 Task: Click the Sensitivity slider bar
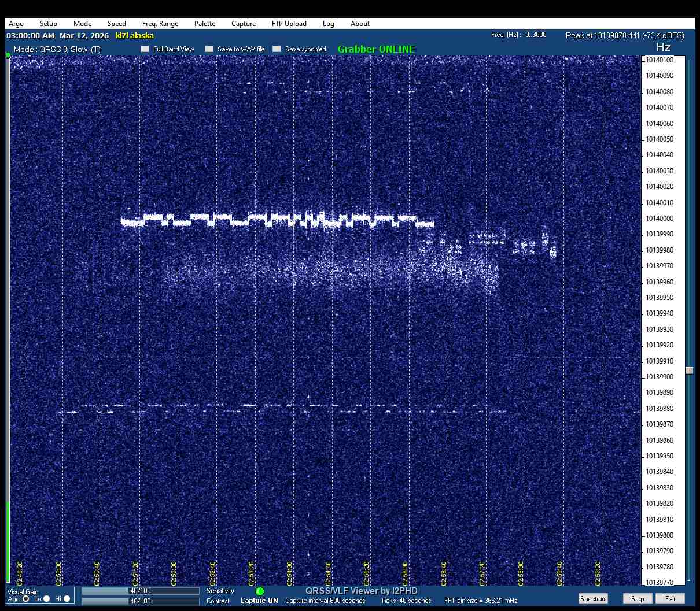(140, 591)
